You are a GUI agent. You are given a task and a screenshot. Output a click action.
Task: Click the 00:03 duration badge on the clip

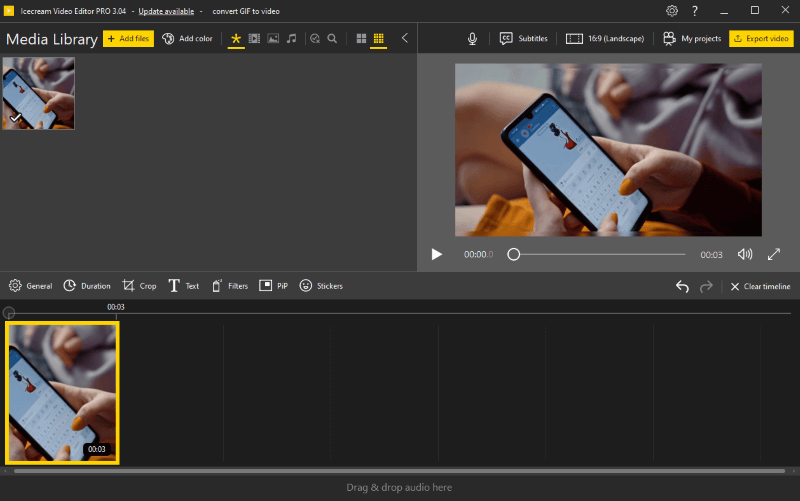(x=96, y=449)
